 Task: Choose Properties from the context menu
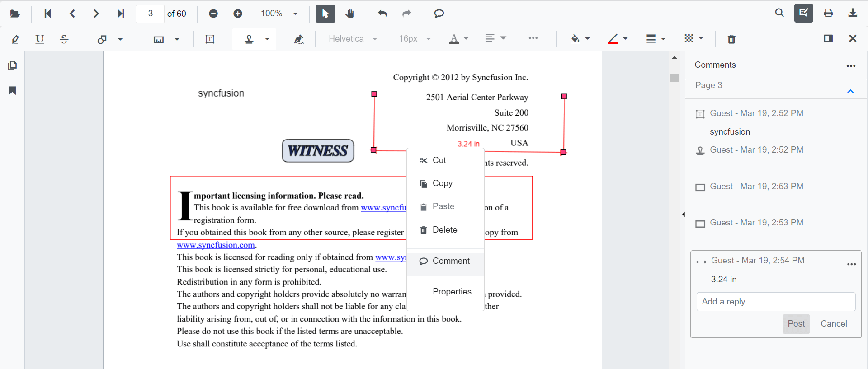(445, 292)
